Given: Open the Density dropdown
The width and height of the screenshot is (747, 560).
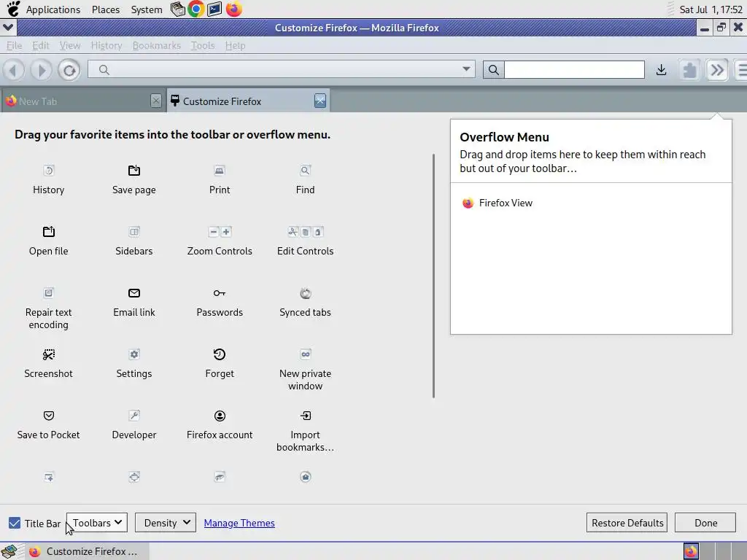Looking at the screenshot, I should (166, 523).
